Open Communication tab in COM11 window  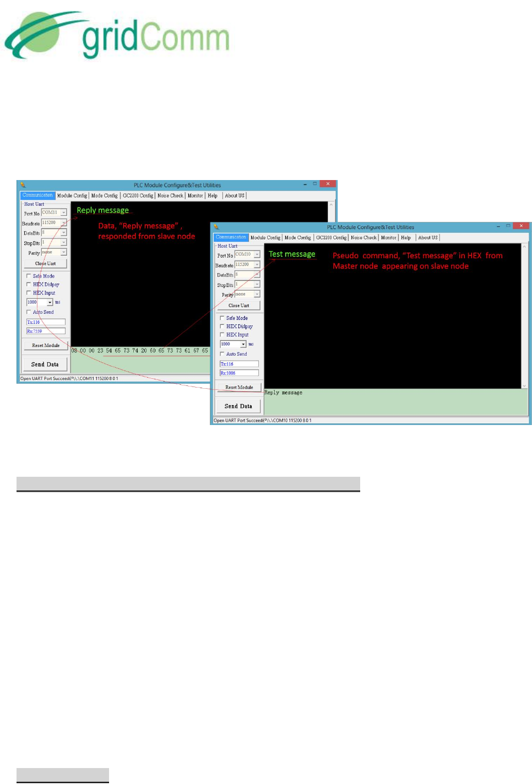[38, 195]
